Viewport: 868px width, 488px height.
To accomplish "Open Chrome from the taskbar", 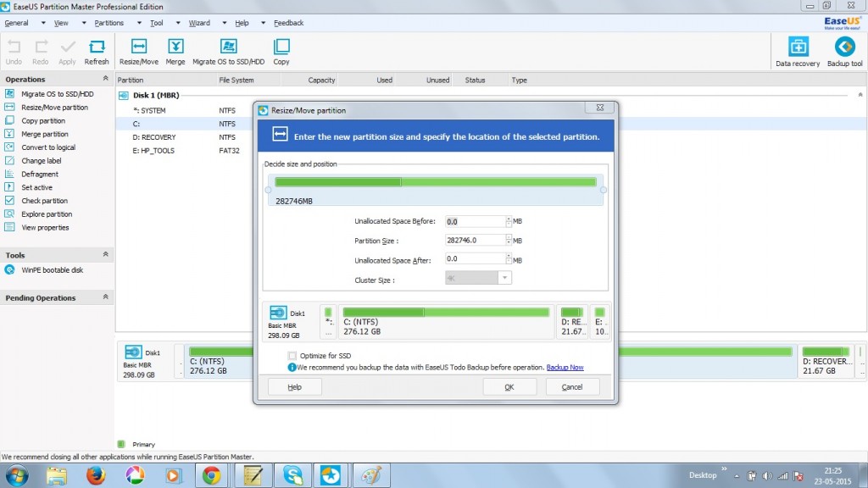I will coord(211,475).
